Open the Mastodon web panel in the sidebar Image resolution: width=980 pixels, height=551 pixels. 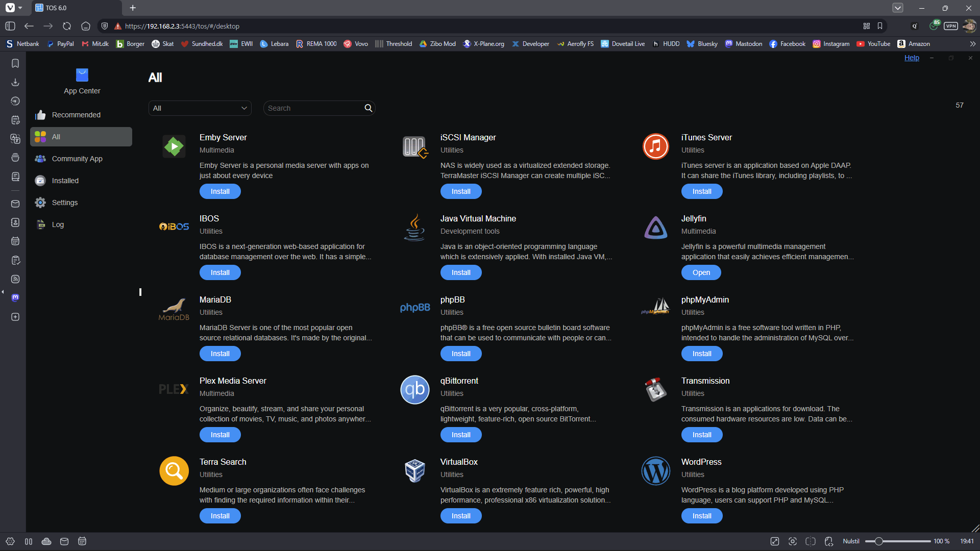tap(15, 298)
